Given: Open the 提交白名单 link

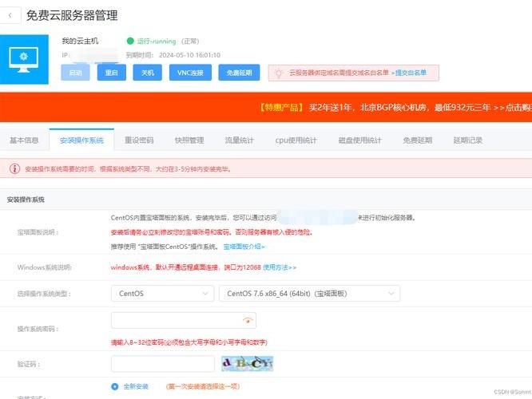Looking at the screenshot, I should (409, 73).
